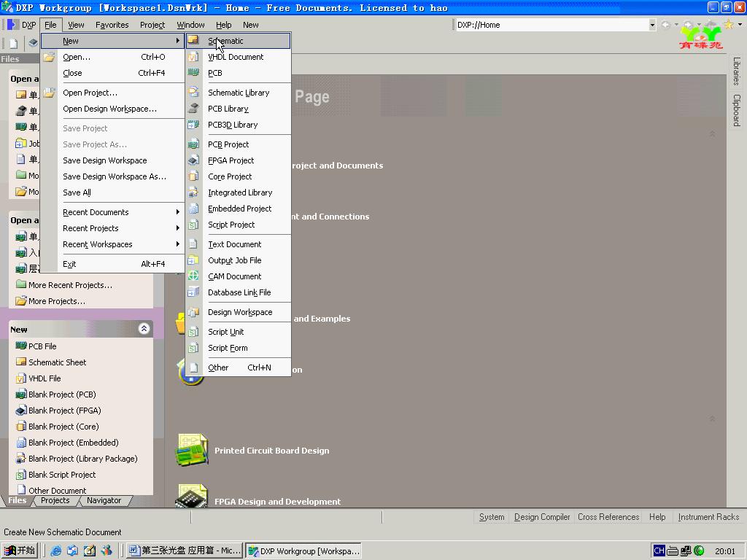747x560 pixels.
Task: Click the Text Document icon
Action: tap(193, 244)
